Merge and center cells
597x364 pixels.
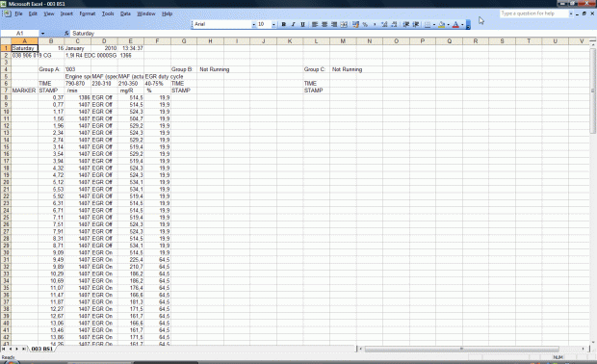[x=344, y=24]
